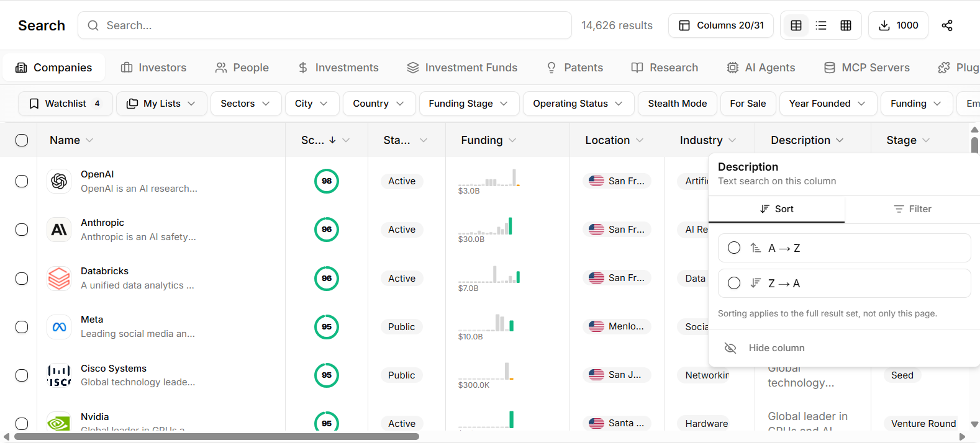Click the horizontal scrollbar thumb
980x443 pixels.
pos(216,437)
